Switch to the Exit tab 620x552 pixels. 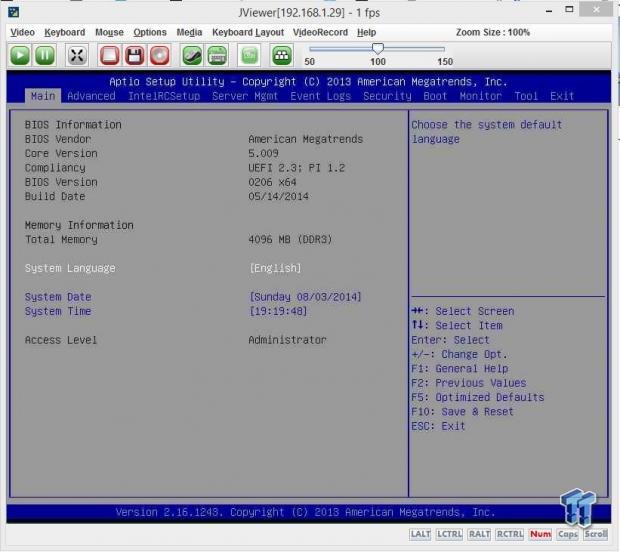click(562, 96)
